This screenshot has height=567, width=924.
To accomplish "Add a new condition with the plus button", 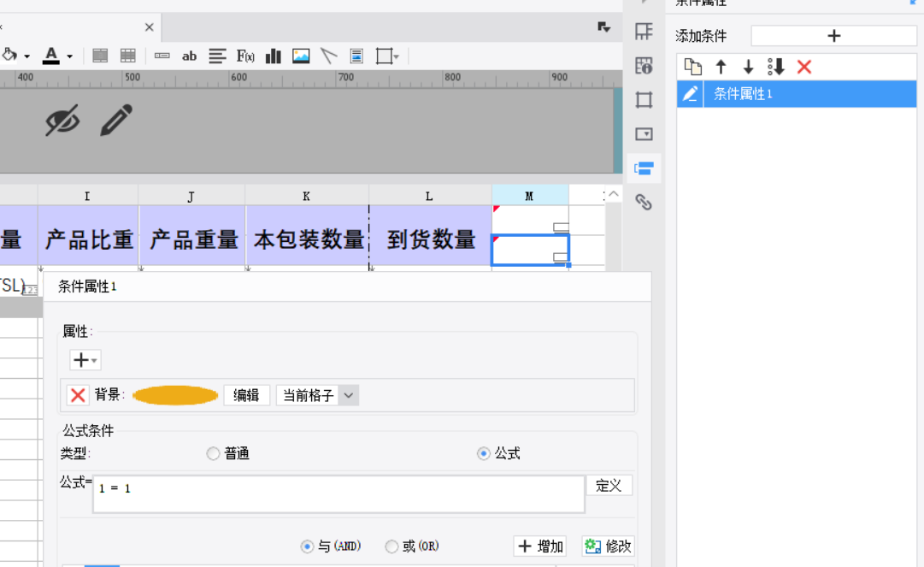I will (x=833, y=36).
